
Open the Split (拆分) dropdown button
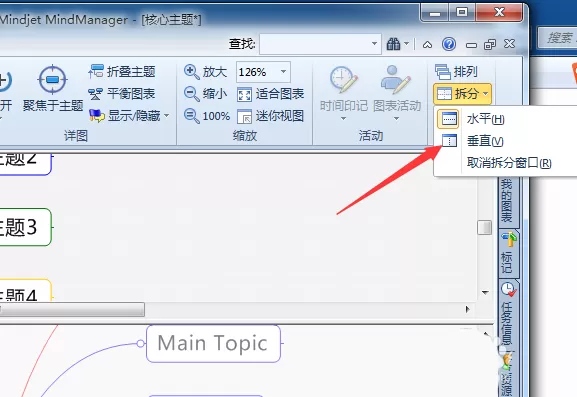tap(462, 94)
